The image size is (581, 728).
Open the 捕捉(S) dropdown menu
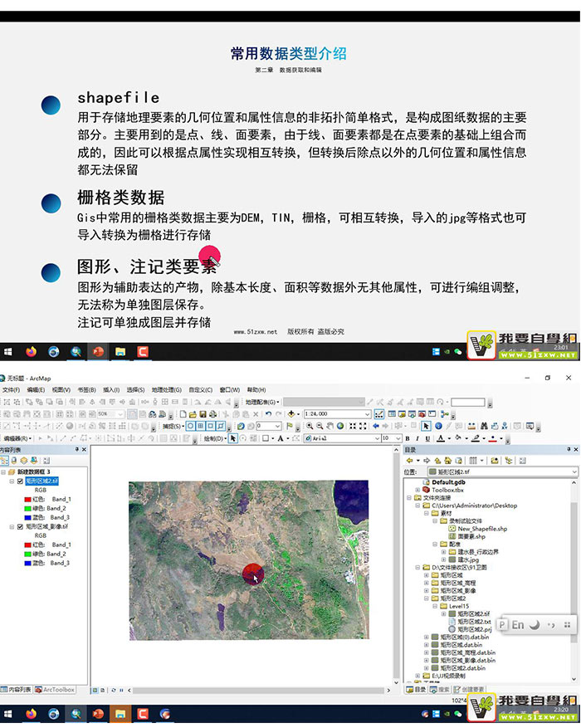[173, 426]
